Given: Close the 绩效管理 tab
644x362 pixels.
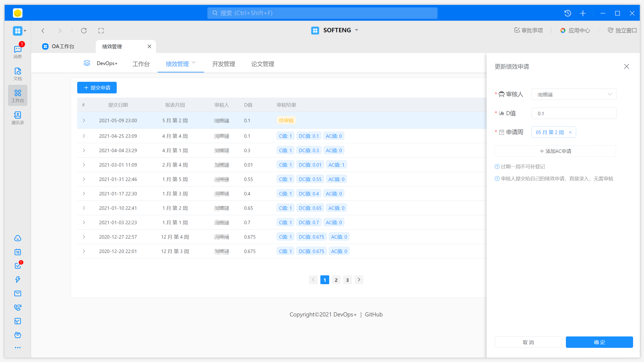Looking at the screenshot, I should pos(149,46).
